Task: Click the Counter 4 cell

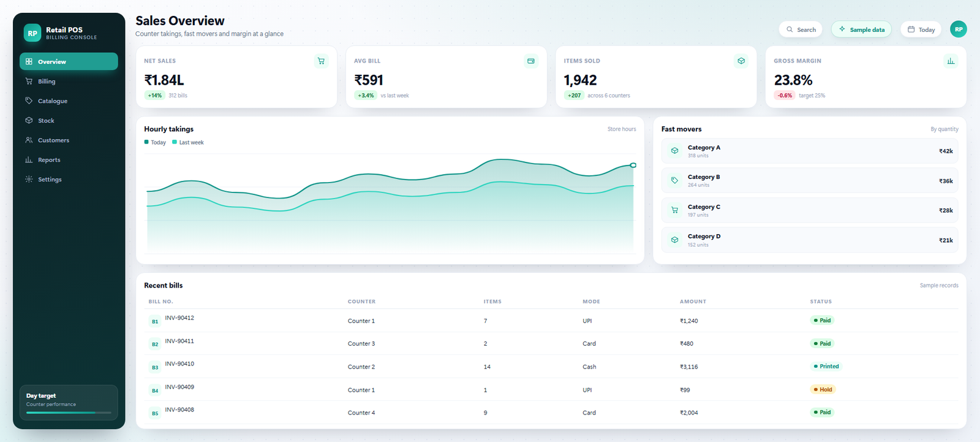Action: pos(361,413)
